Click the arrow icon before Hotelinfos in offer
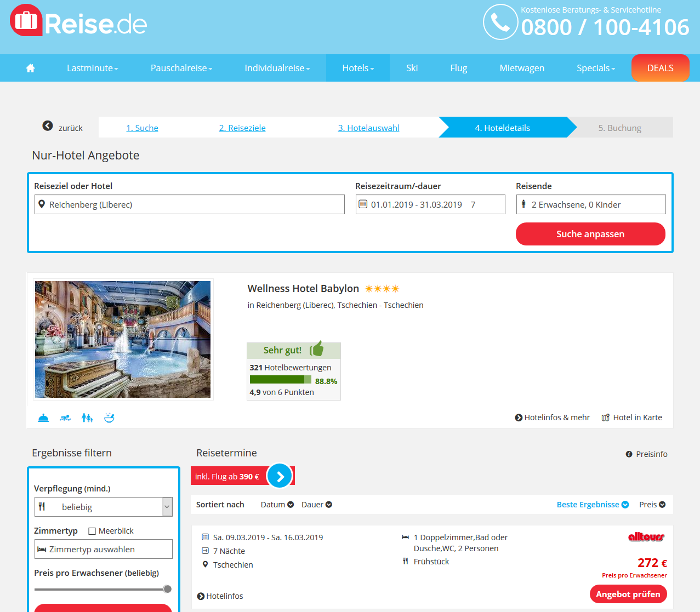This screenshot has height=612, width=700. point(201,596)
